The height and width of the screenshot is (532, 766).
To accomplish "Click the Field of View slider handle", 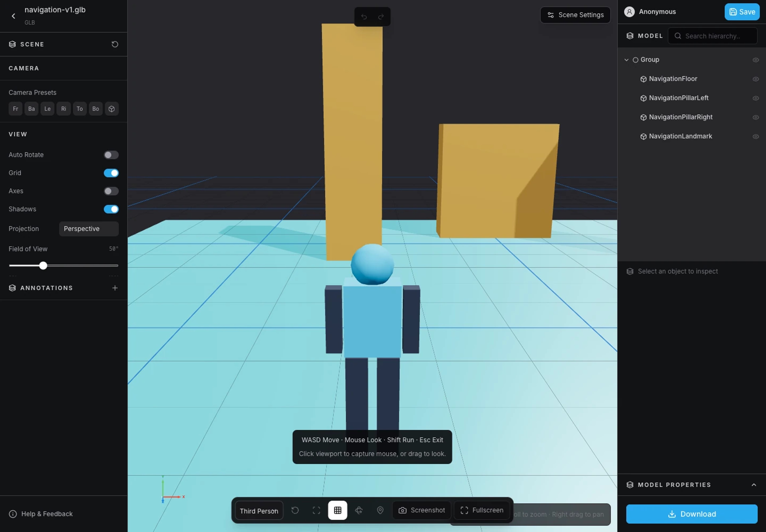I will click(x=43, y=265).
